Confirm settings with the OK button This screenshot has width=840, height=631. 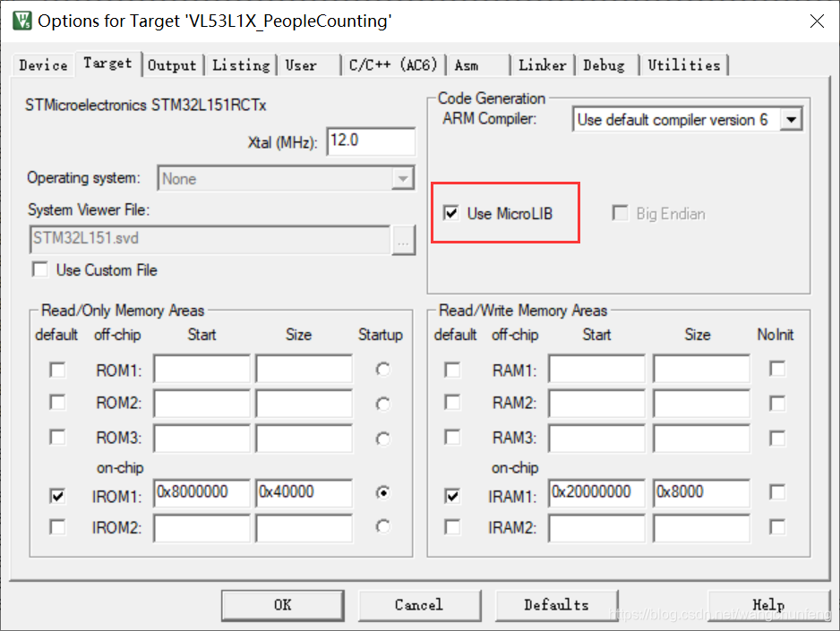(x=283, y=605)
